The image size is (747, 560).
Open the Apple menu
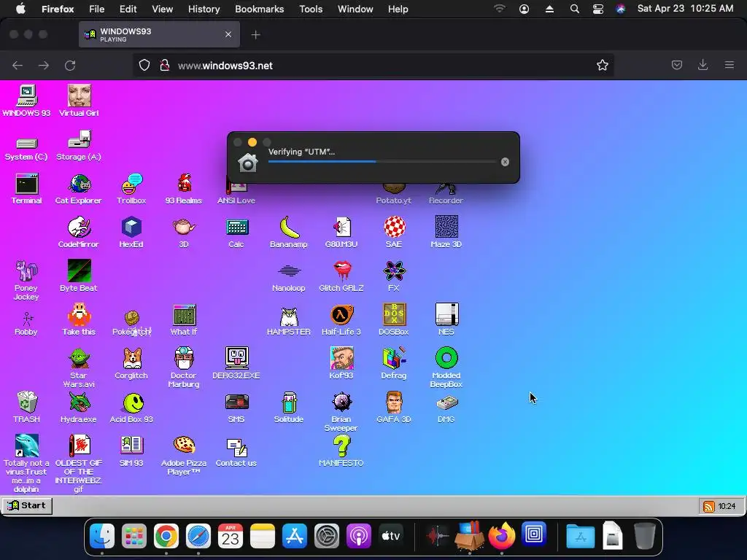[20, 9]
